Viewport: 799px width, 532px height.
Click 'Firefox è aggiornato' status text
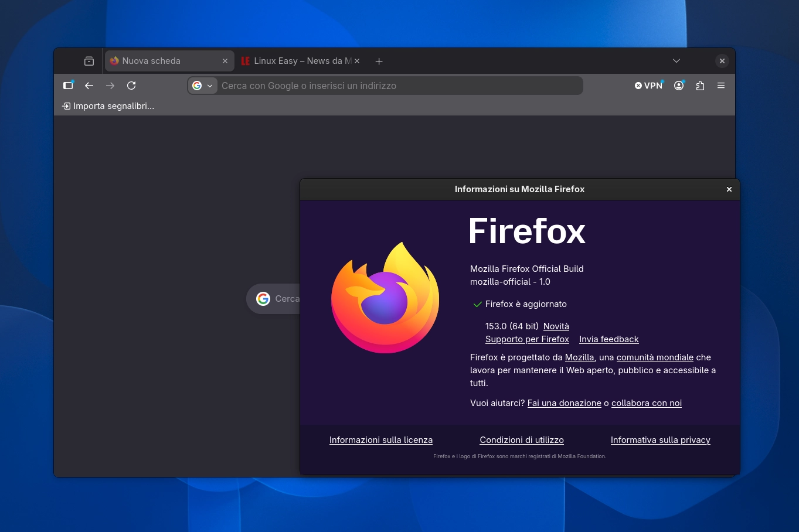(x=526, y=304)
